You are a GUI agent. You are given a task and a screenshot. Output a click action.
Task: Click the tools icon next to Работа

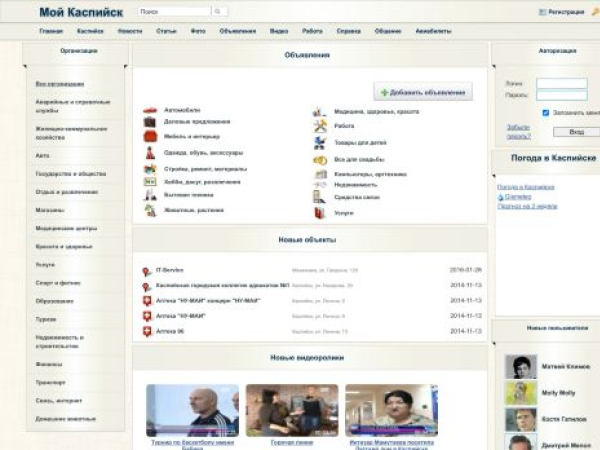pyautogui.click(x=320, y=126)
